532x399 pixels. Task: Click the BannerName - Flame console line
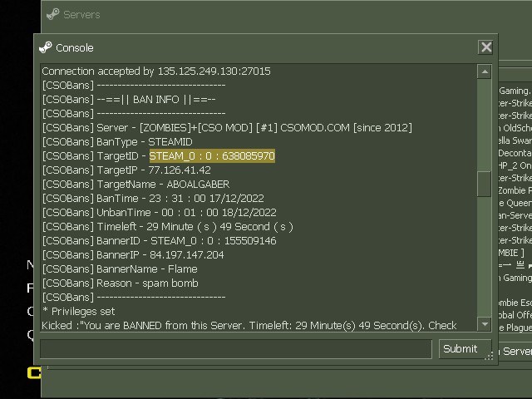(x=120, y=268)
